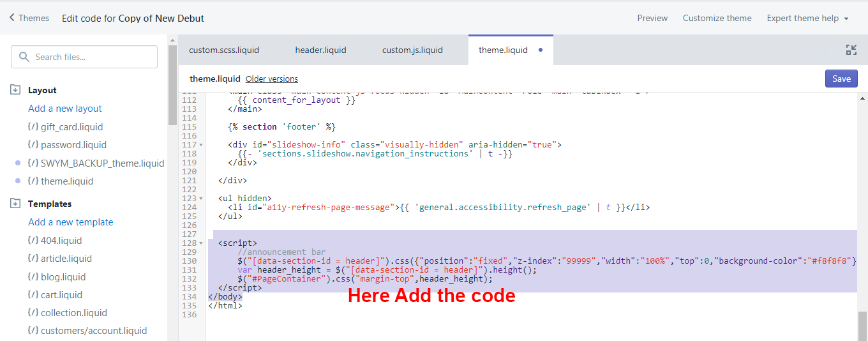
Task: Click the var header_height code line
Action: [387, 270]
